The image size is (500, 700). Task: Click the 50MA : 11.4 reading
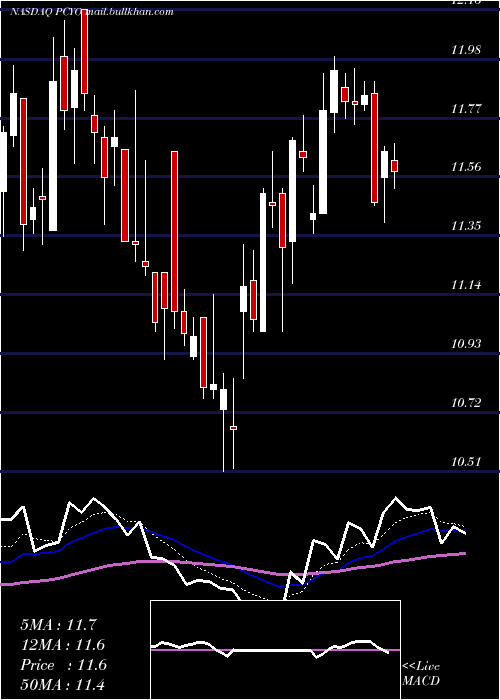click(62, 685)
